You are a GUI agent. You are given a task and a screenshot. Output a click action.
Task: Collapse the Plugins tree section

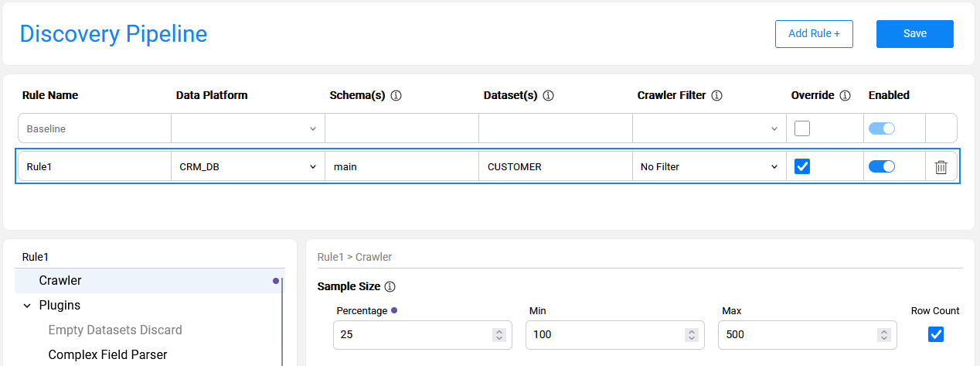coord(27,306)
